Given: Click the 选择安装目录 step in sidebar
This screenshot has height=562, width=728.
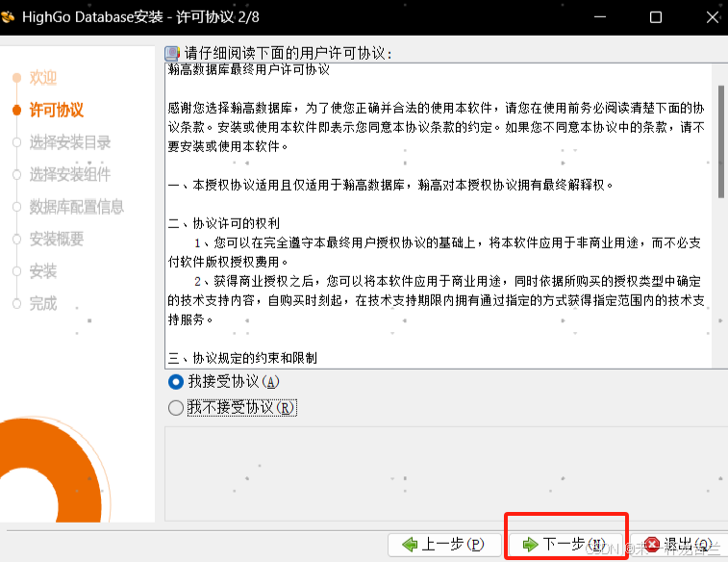Looking at the screenshot, I should [x=70, y=142].
